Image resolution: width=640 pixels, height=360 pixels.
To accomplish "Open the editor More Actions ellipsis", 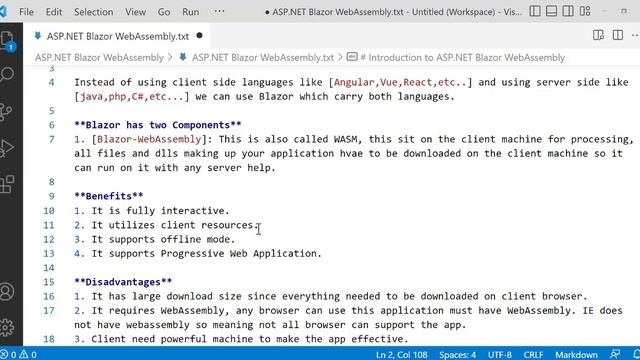I will point(635,36).
